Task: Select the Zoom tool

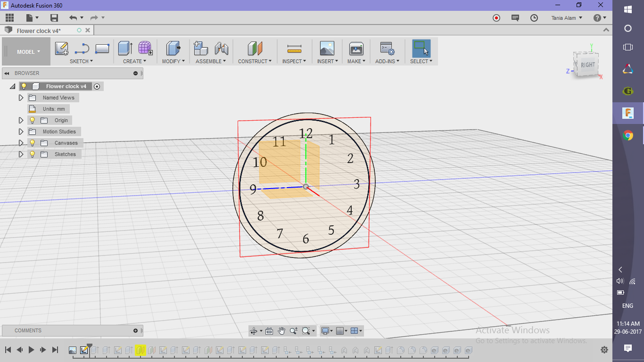Action: 294,331
